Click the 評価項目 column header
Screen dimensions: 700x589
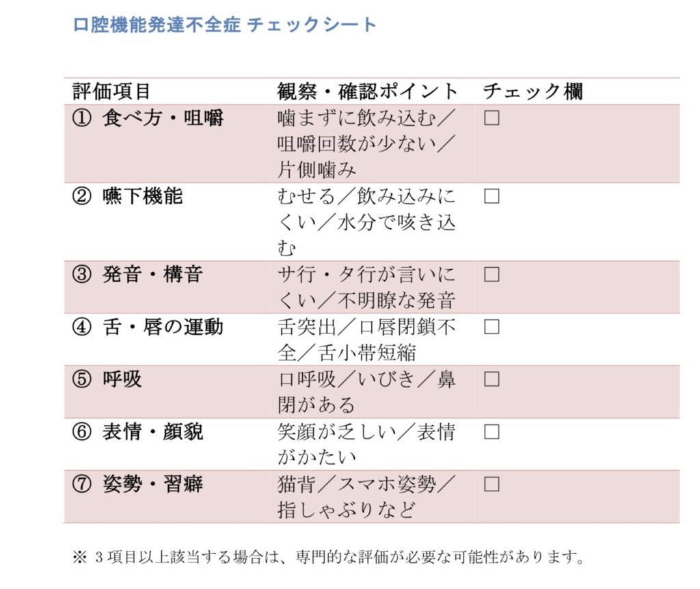(x=111, y=92)
